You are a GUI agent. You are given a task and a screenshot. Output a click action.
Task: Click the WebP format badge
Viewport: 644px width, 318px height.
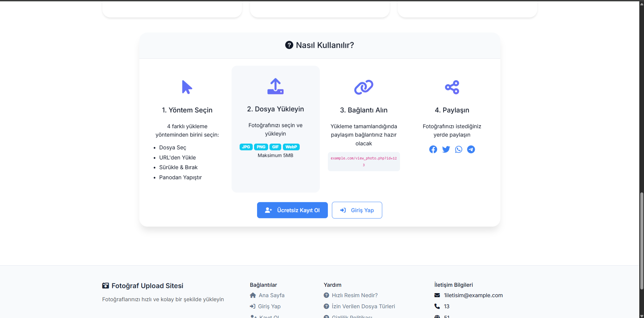point(291,147)
